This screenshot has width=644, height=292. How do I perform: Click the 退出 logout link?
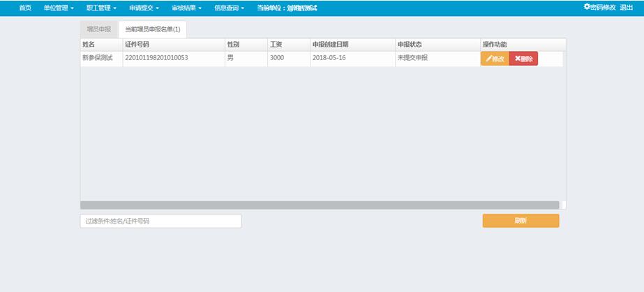point(627,7)
